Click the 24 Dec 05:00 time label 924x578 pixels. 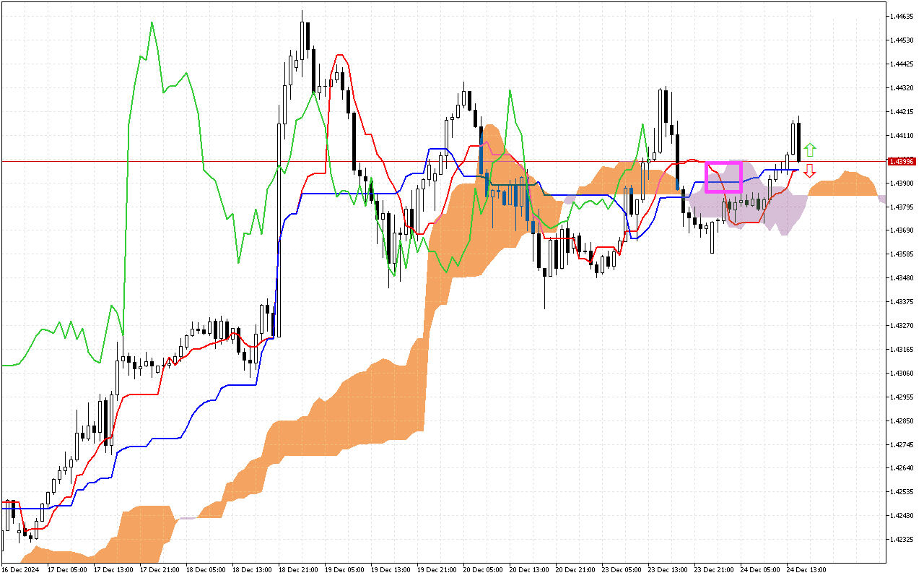pos(760,570)
